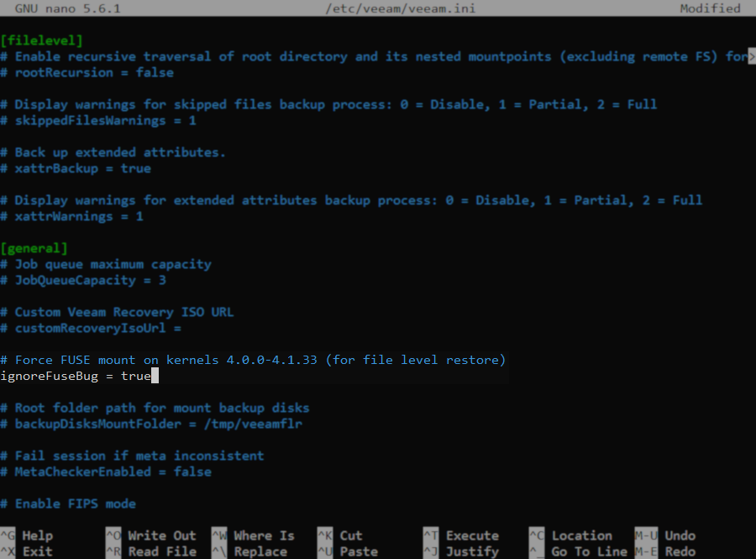Click the Read File shortcut
The height and width of the screenshot is (559, 756).
tap(151, 551)
